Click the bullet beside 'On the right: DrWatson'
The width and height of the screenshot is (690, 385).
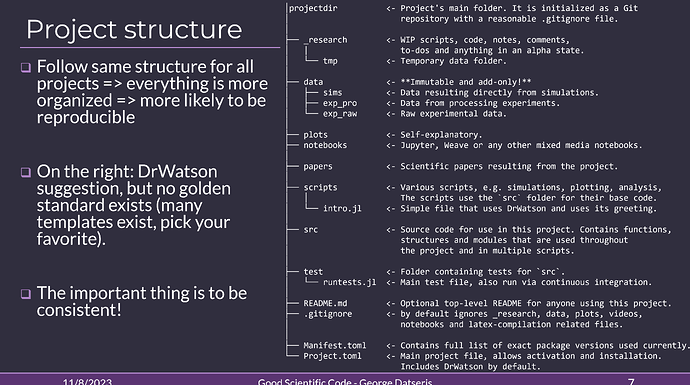point(26,172)
